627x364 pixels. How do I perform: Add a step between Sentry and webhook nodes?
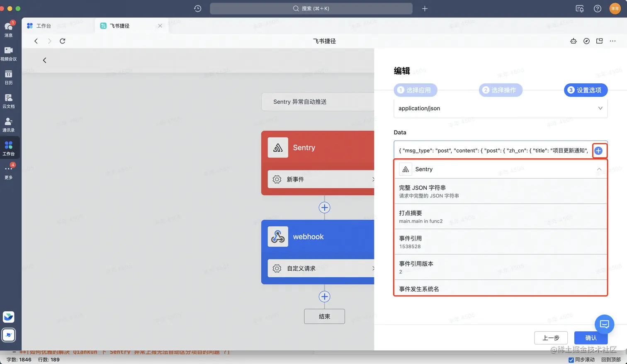(x=324, y=207)
